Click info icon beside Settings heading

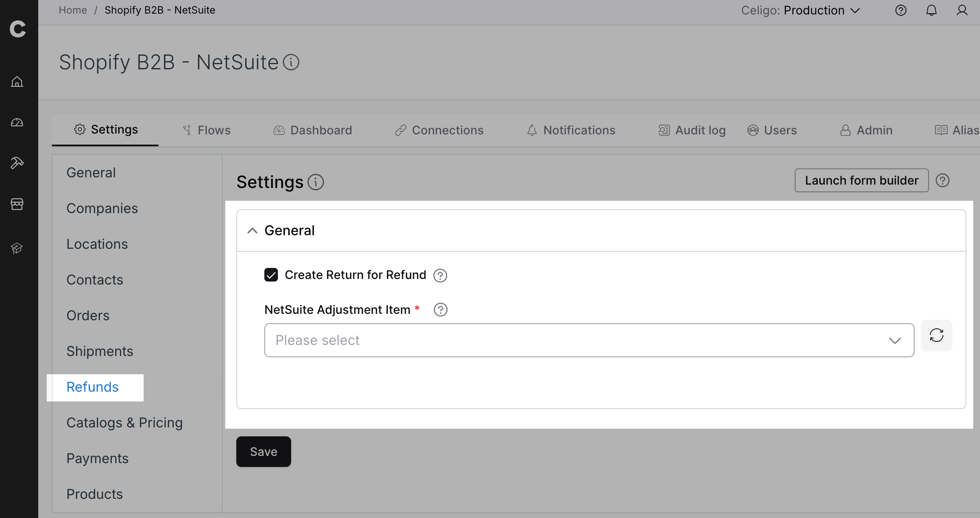tap(316, 182)
